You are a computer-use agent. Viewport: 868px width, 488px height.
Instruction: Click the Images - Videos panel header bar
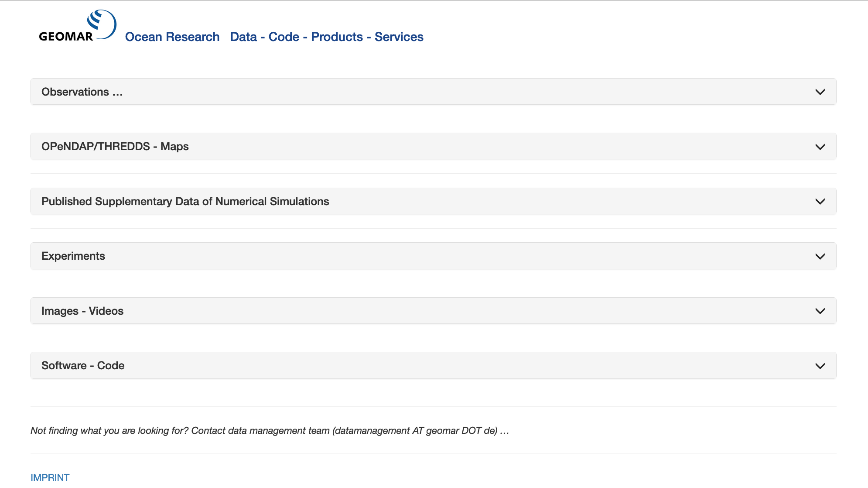[x=433, y=311]
